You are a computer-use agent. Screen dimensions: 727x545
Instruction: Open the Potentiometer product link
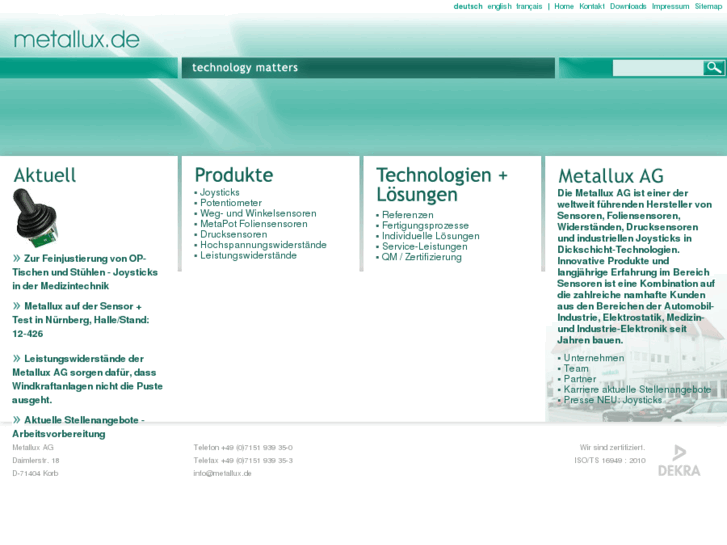[x=231, y=203]
